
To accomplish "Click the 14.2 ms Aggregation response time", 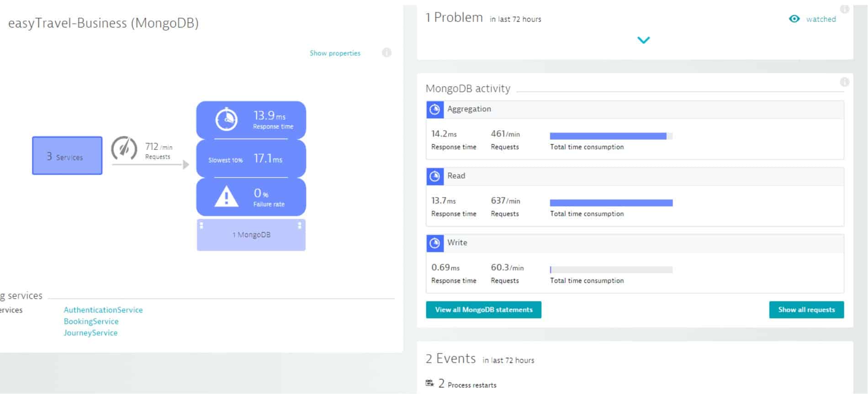I will [444, 134].
